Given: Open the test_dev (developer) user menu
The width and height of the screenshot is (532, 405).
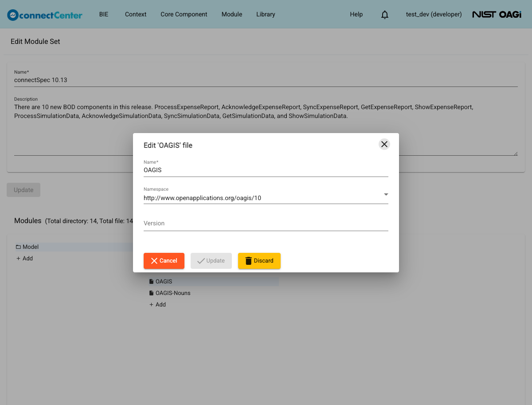Looking at the screenshot, I should pyautogui.click(x=434, y=14).
